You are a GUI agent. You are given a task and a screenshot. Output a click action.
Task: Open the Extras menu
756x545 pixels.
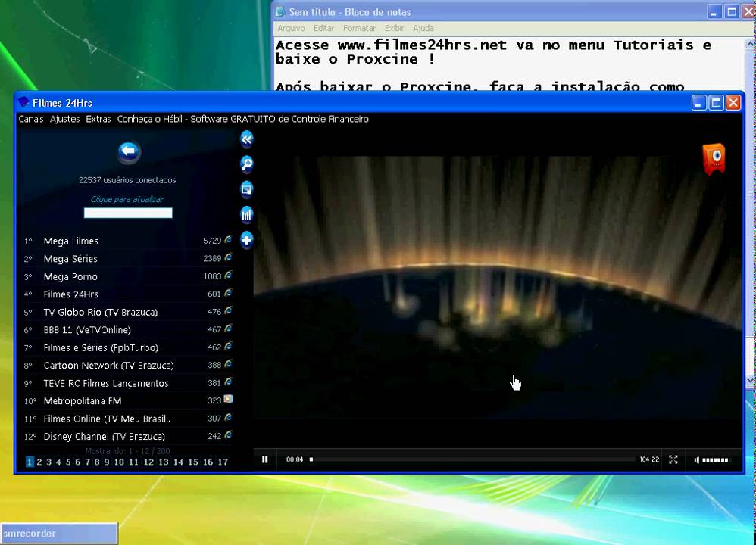click(x=98, y=119)
